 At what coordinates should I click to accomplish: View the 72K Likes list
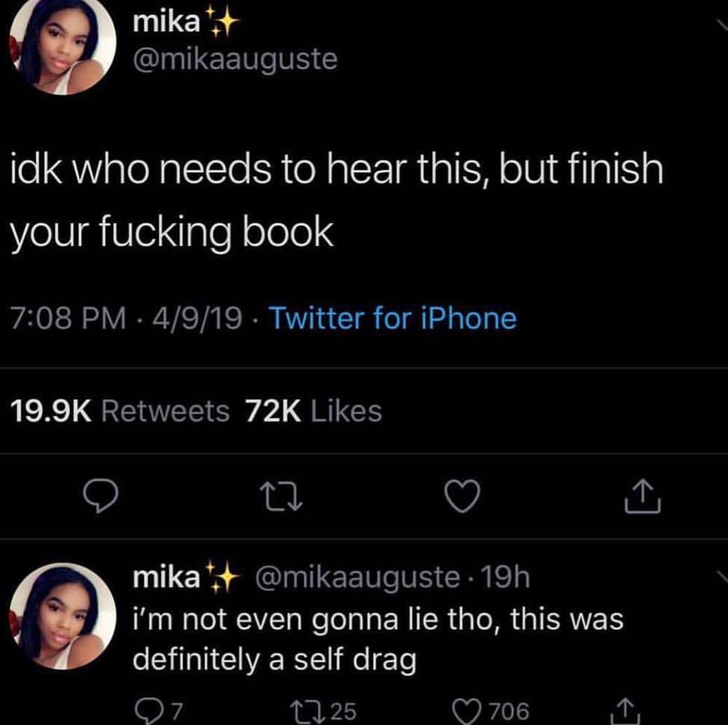tap(314, 412)
